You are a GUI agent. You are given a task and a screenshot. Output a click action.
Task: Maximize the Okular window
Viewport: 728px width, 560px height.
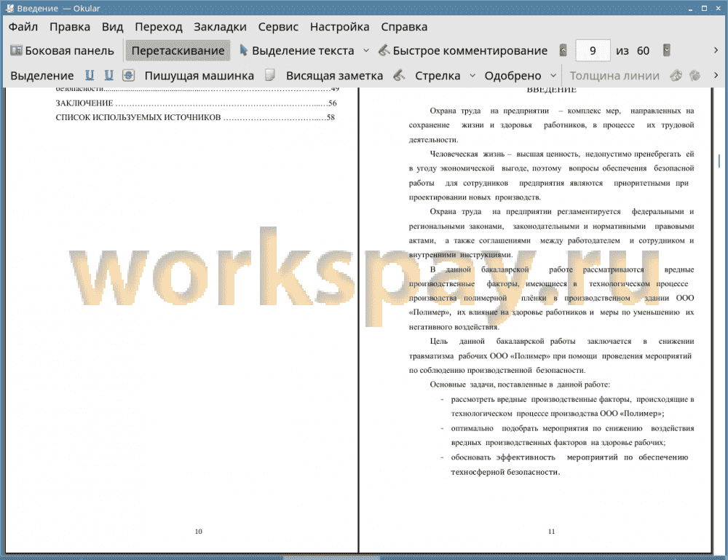[704, 8]
